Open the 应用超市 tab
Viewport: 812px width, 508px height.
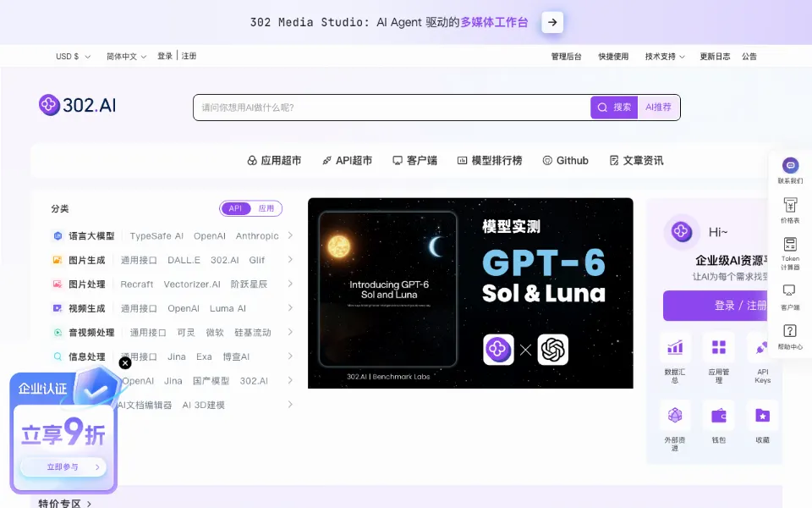tap(274, 161)
